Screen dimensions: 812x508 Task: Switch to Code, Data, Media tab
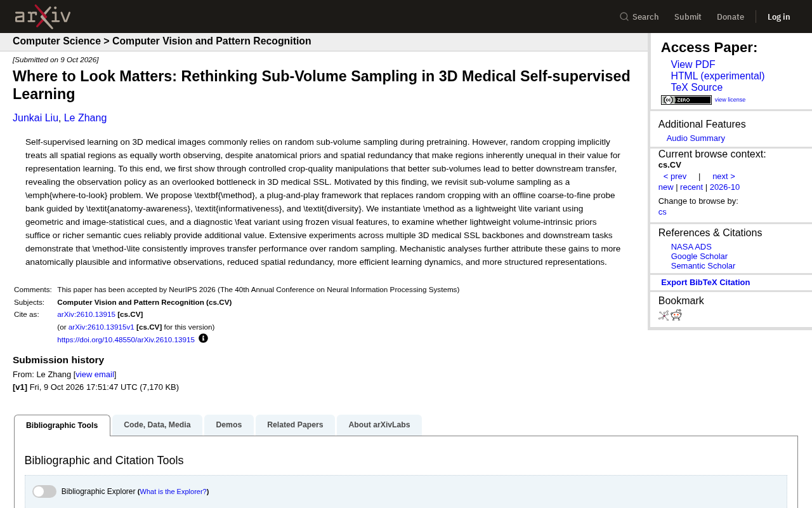pyautogui.click(x=157, y=425)
